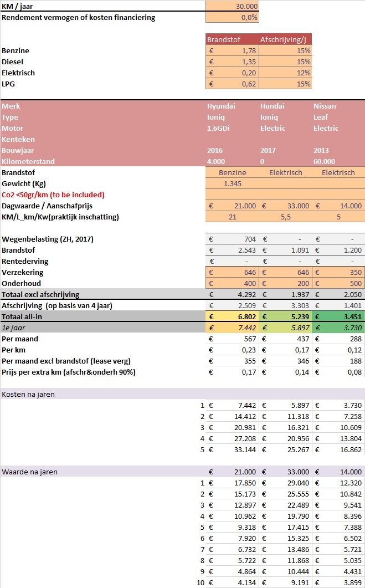Select the Dagwaarde 14.000 input cell
Image resolution: width=365 pixels, height=588 pixels.
coord(338,206)
